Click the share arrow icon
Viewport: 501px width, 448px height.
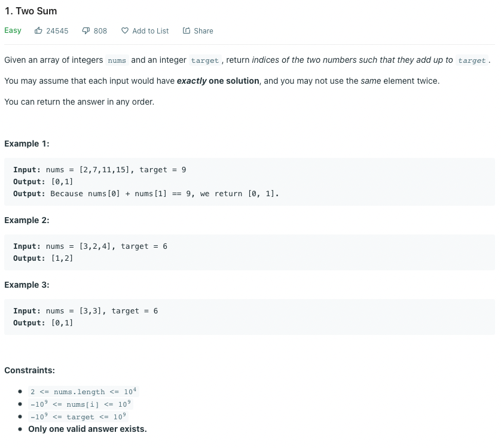coord(187,31)
